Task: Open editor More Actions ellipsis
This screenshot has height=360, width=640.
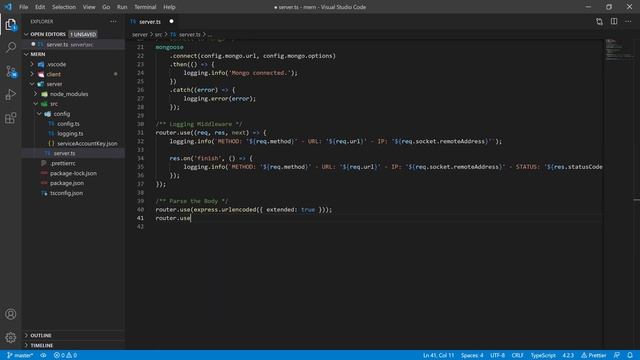Action: coord(628,21)
